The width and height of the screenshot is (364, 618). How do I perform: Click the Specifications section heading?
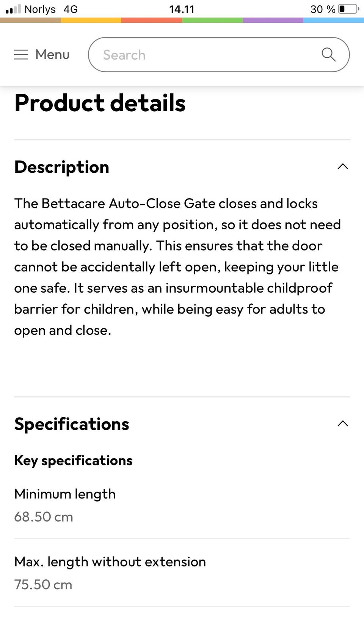pos(72,424)
